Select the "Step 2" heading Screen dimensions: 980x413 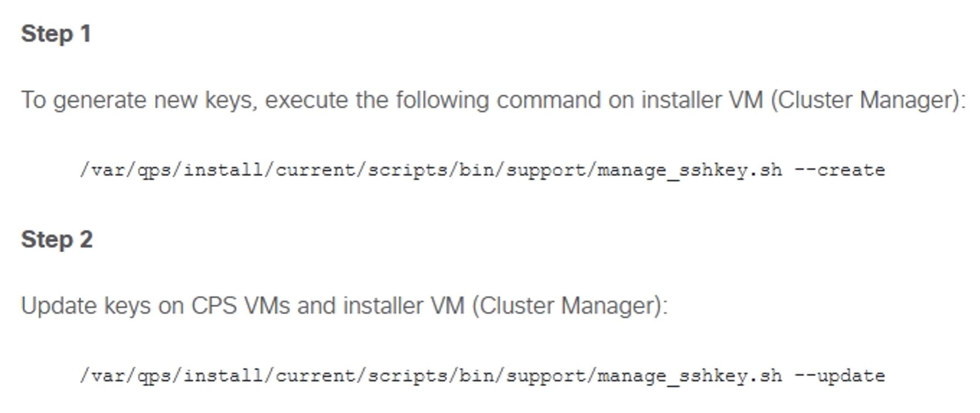57,240
